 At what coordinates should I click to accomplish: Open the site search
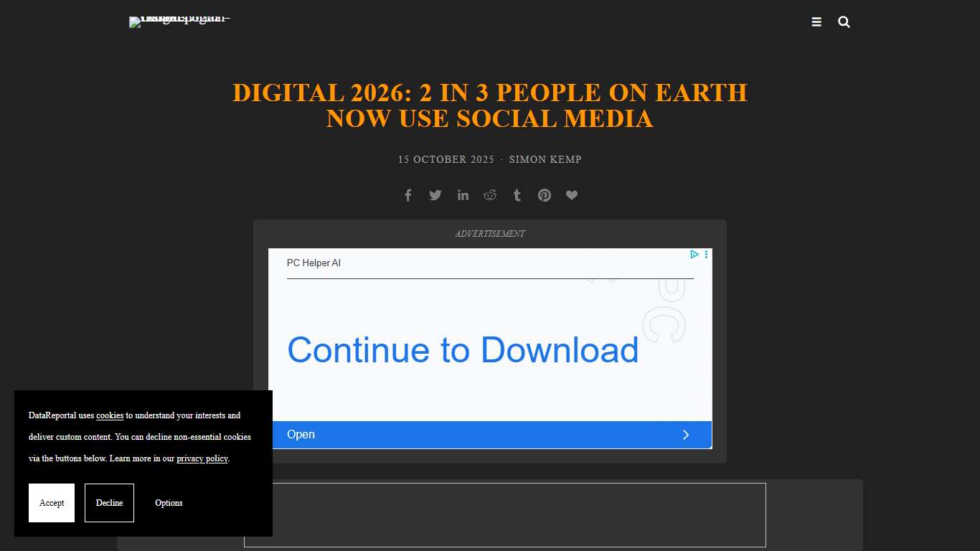[844, 22]
